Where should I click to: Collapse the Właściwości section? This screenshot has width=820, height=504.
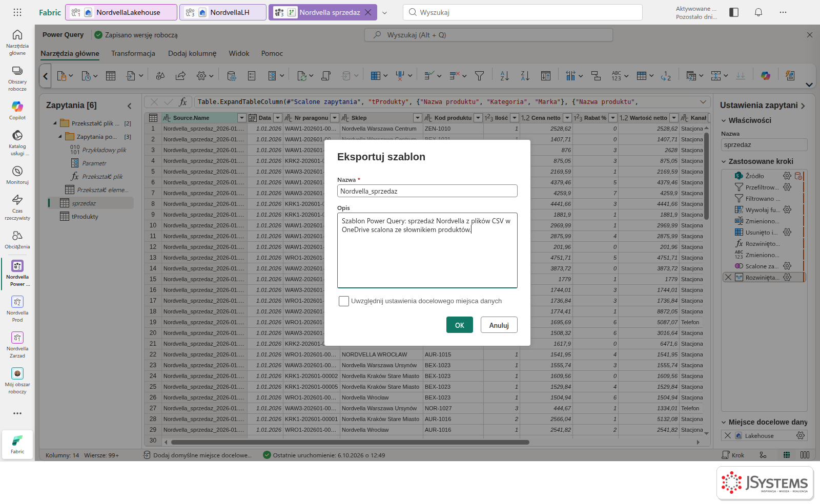pyautogui.click(x=724, y=120)
